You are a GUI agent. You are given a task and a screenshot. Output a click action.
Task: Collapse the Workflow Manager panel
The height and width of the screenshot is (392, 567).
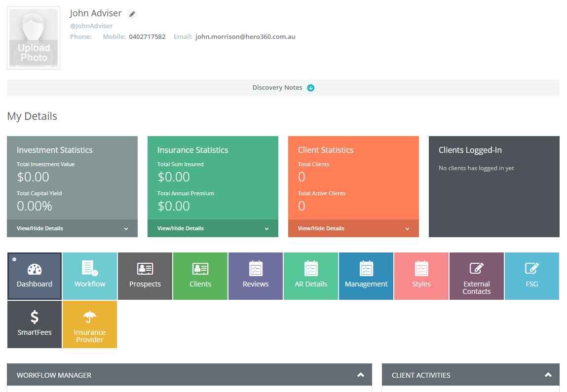tap(360, 375)
